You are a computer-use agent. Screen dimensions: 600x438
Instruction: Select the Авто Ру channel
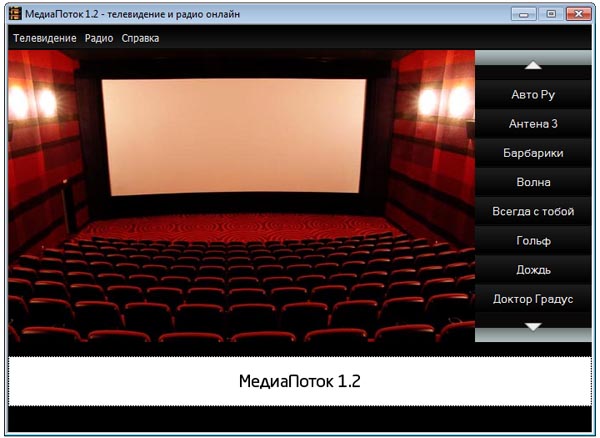(x=533, y=94)
